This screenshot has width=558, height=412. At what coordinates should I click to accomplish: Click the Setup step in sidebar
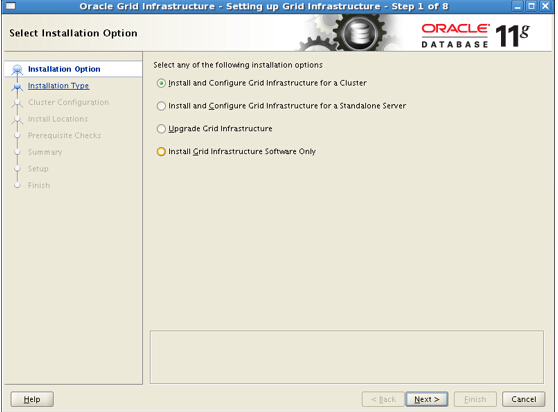click(x=38, y=169)
